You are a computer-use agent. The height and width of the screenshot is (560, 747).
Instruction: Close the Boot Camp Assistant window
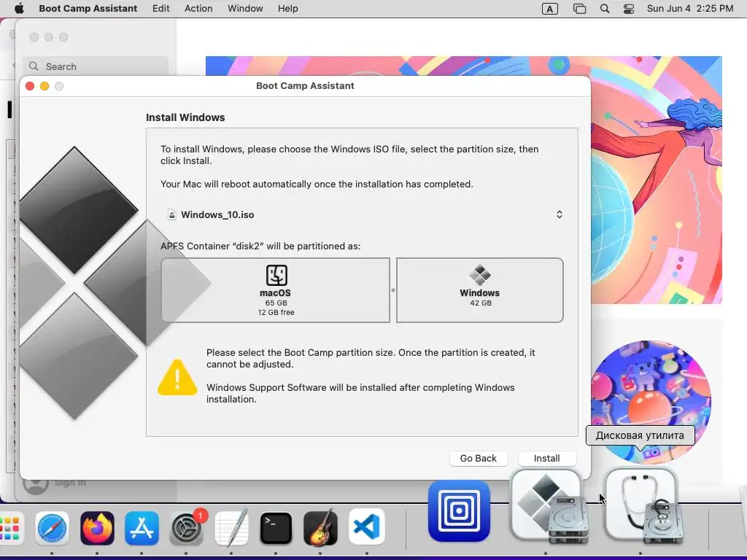[29, 86]
